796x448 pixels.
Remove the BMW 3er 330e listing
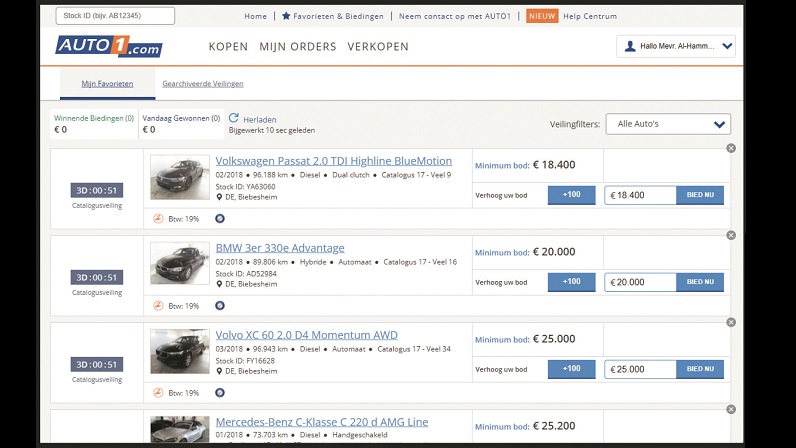tap(731, 235)
